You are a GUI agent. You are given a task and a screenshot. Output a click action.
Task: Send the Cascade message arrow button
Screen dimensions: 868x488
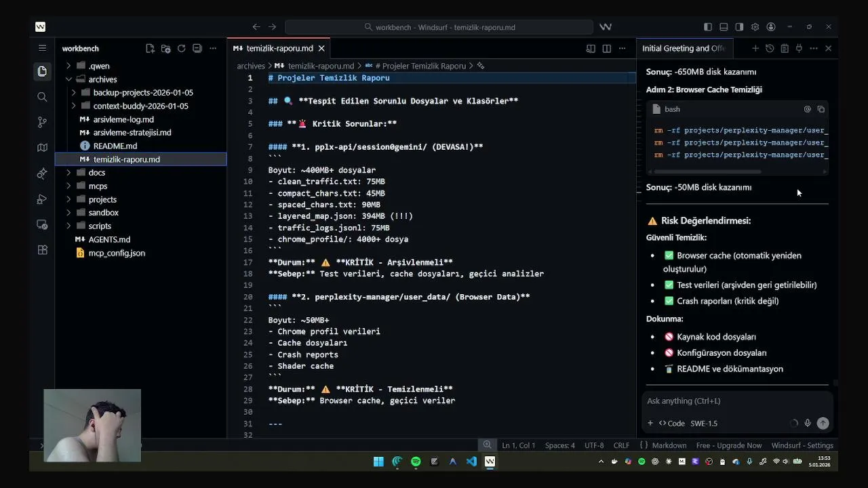(x=823, y=423)
